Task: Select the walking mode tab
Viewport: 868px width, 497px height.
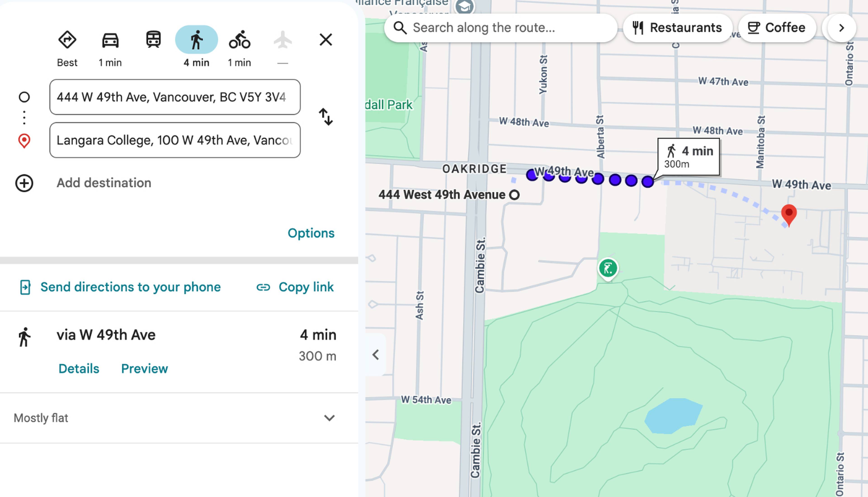Action: [x=196, y=40]
